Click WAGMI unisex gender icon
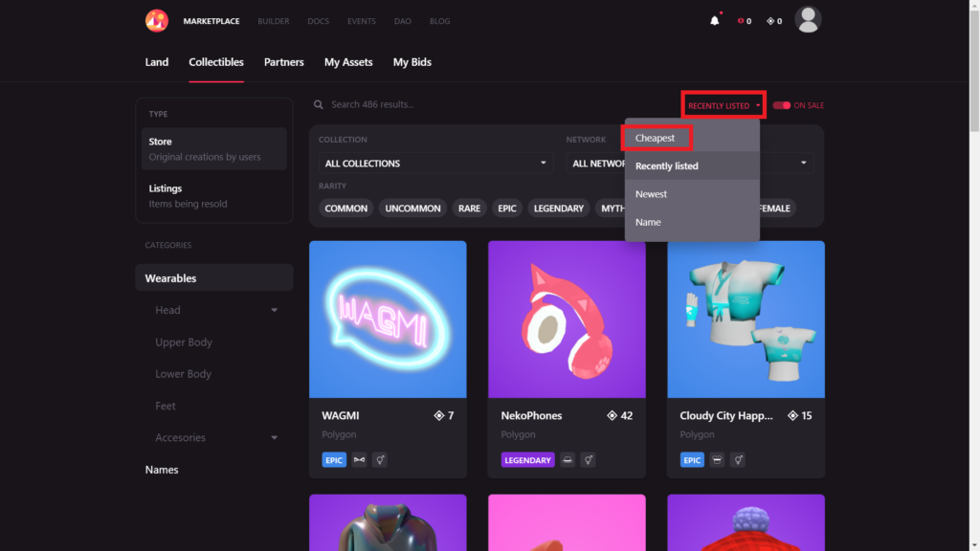The height and width of the screenshot is (551, 980). coord(379,460)
